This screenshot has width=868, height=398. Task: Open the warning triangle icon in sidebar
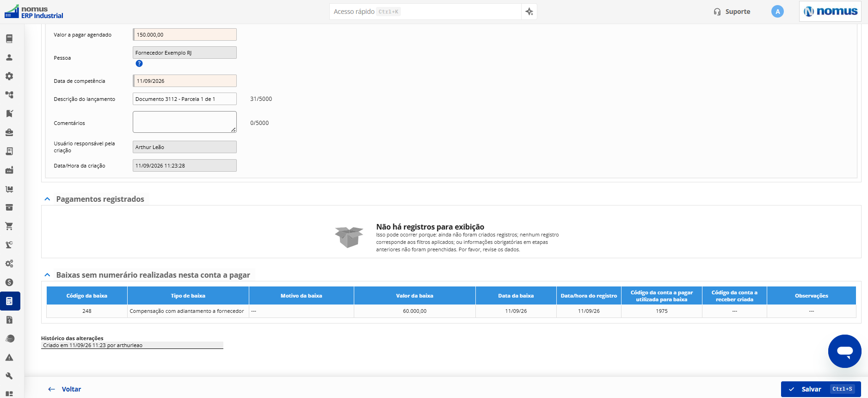click(9, 357)
